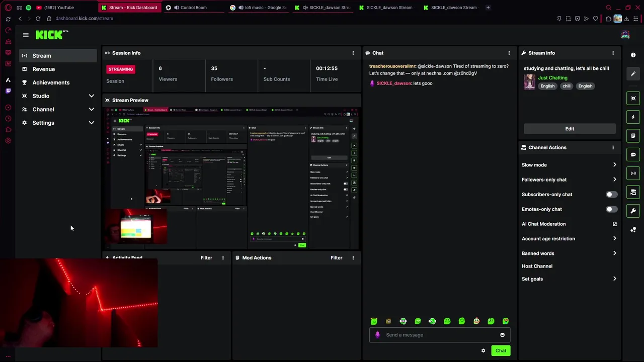This screenshot has height=362, width=644.
Task: Open Set goals arrow
Action: (x=614, y=279)
